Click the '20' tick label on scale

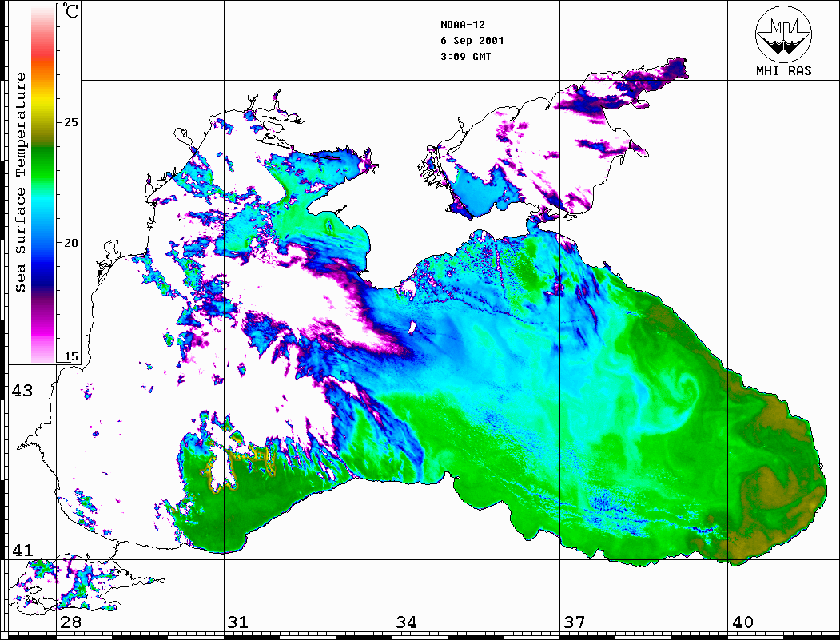click(70, 243)
